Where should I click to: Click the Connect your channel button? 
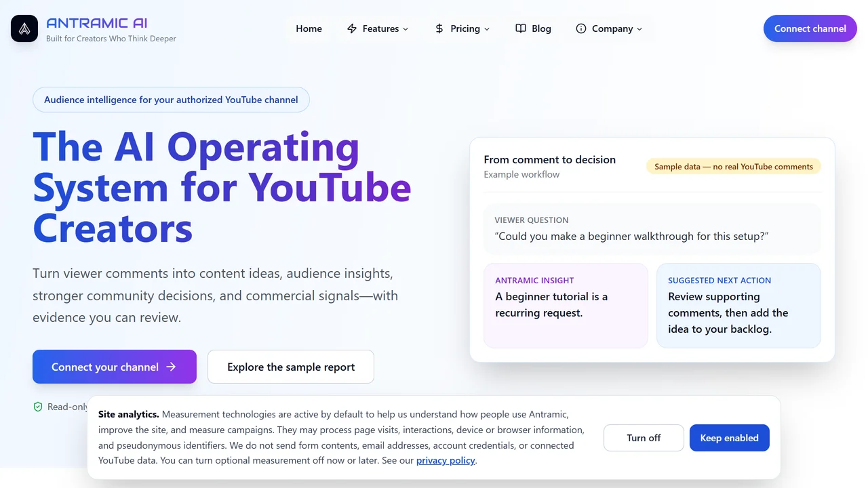[115, 367]
